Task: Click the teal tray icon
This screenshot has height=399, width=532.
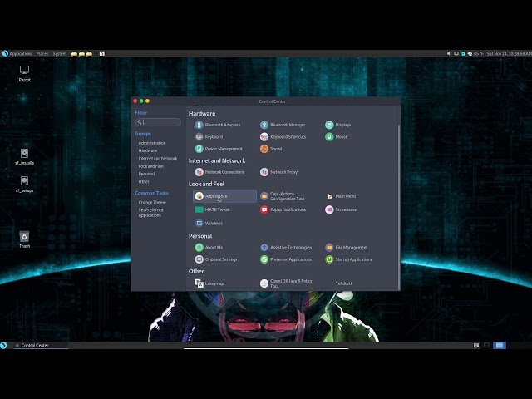Action: [x=463, y=53]
